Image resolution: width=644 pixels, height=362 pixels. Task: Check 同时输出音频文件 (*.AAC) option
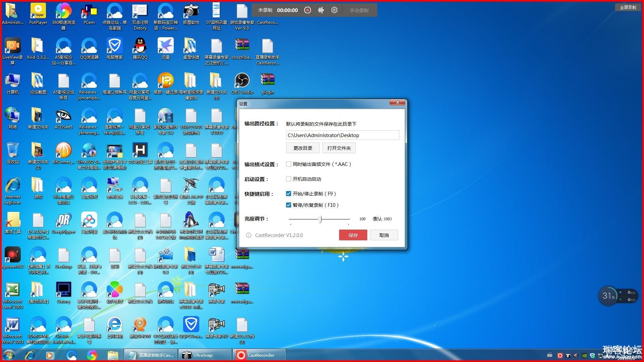[288, 164]
